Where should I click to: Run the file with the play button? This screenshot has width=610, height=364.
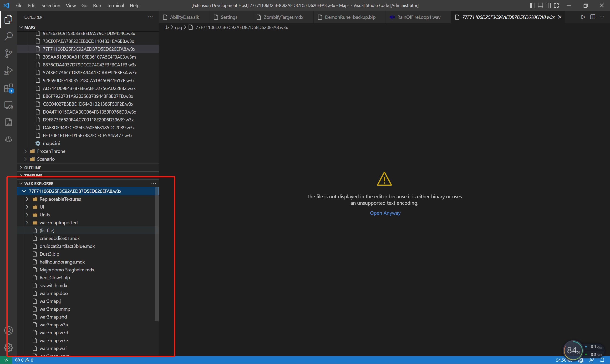coord(583,17)
